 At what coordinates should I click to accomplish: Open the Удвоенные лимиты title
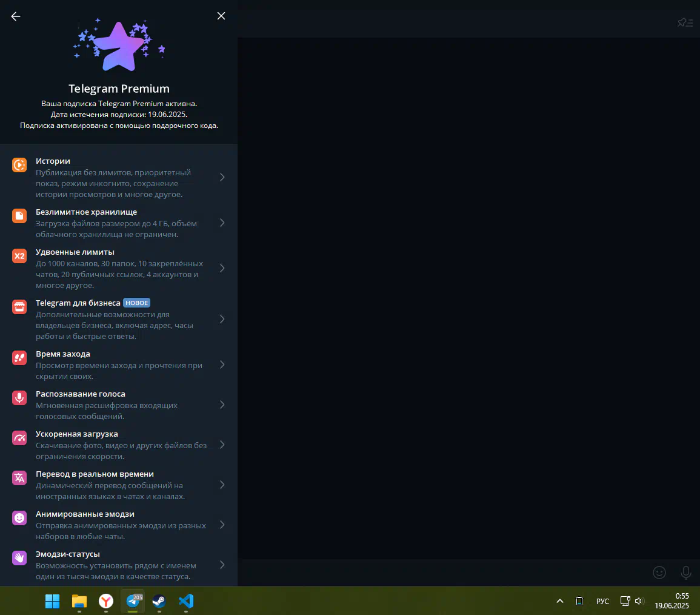click(75, 252)
